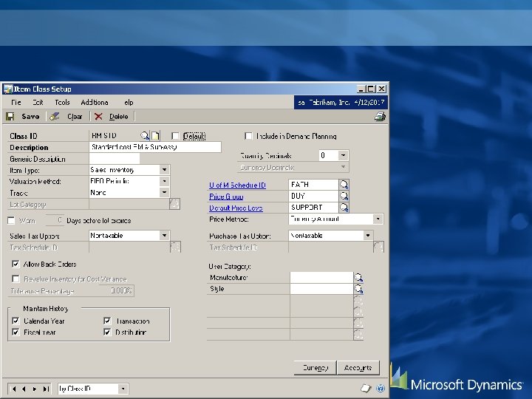Open the Tools menu
This screenshot has width=532, height=399.
pyautogui.click(x=62, y=103)
